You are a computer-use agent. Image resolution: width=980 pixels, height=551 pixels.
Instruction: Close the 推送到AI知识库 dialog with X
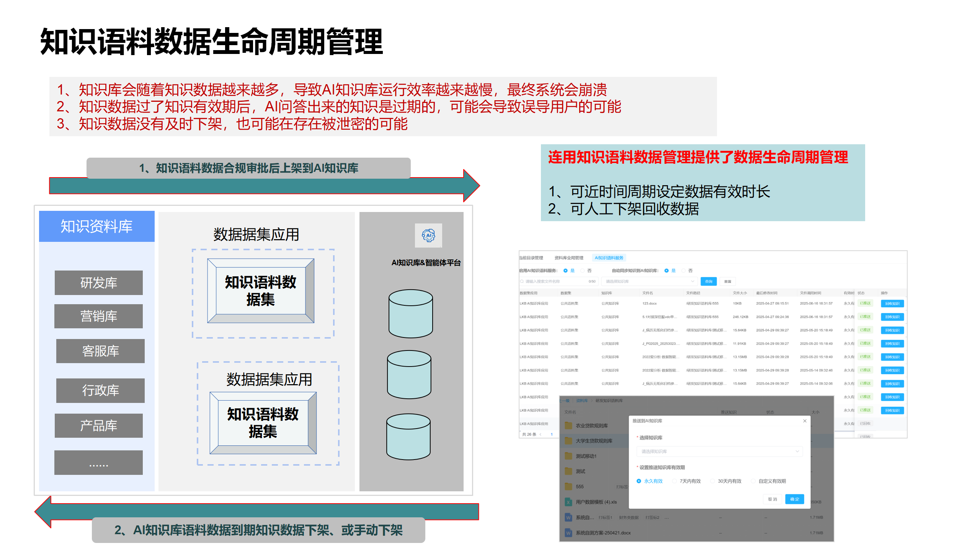(805, 421)
